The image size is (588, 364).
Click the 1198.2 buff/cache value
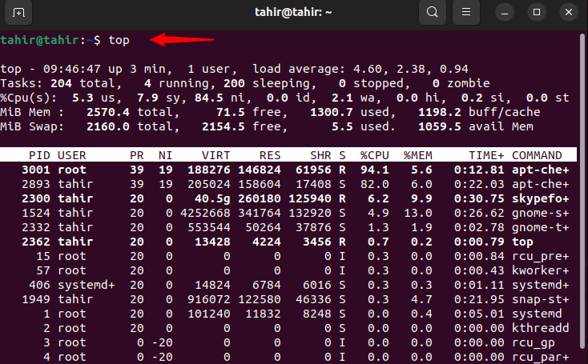pyautogui.click(x=440, y=112)
